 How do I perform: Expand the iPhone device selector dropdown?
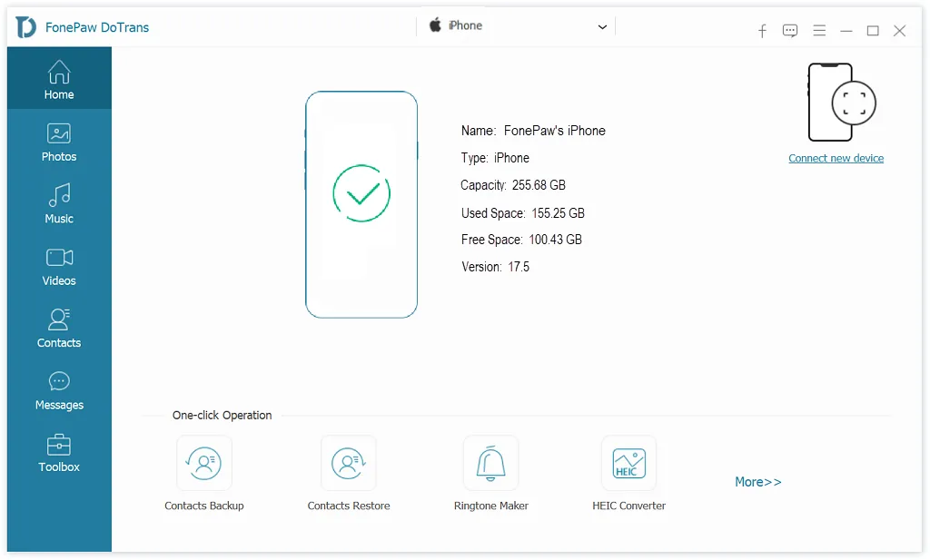click(x=602, y=27)
